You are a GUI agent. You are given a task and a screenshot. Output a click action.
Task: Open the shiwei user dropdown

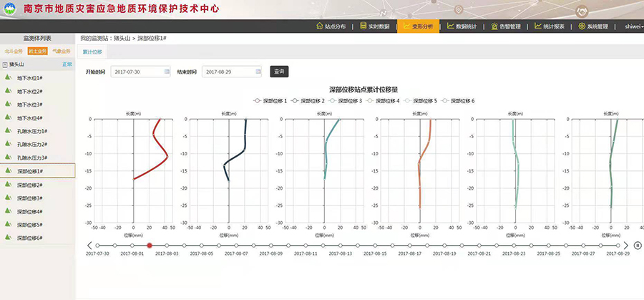pyautogui.click(x=633, y=26)
